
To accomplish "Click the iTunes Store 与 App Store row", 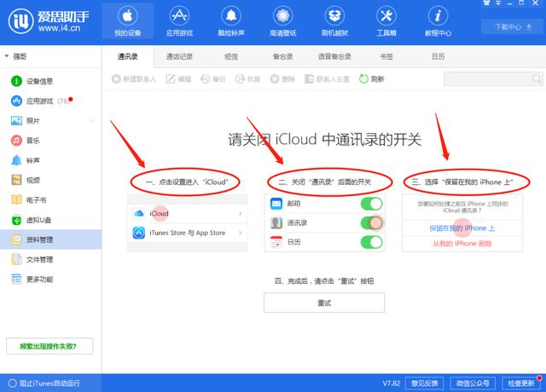I will [x=188, y=233].
